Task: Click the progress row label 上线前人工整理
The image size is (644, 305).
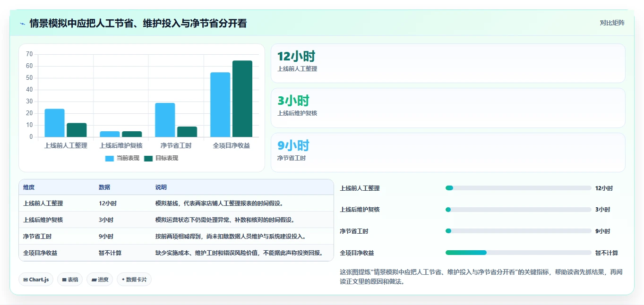Action: 360,188
